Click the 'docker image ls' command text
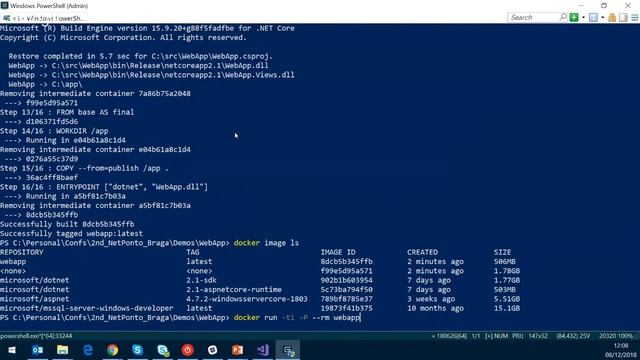Image resolution: width=640 pixels, height=360 pixels. 266,243
